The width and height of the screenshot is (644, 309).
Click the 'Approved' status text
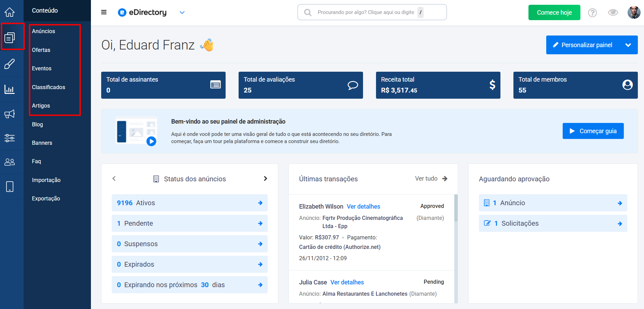coord(432,206)
